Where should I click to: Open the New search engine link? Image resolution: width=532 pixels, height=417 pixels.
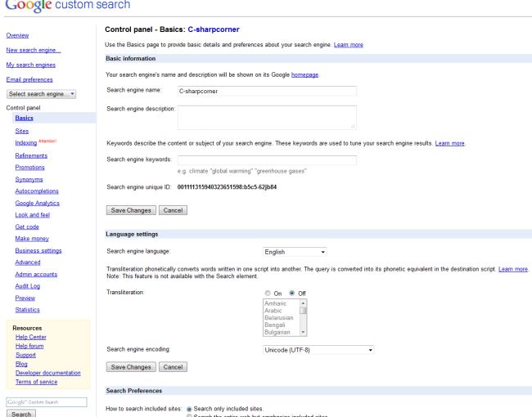tap(34, 50)
